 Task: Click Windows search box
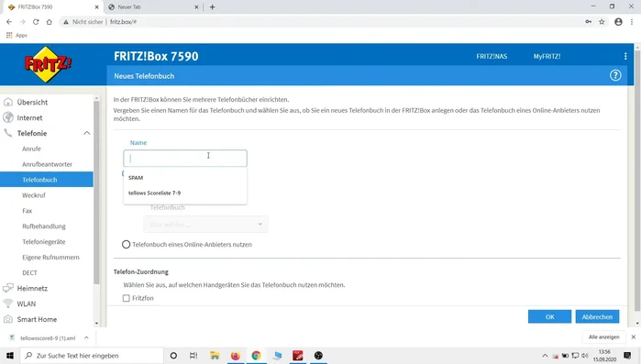[92, 356]
